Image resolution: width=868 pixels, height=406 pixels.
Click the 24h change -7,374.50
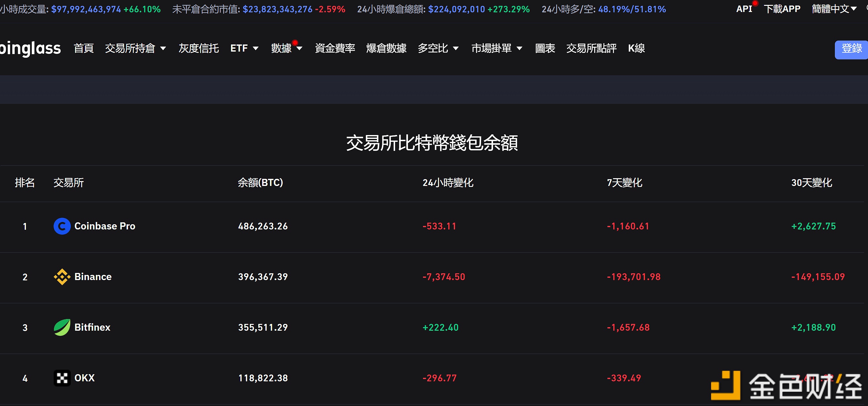444,277
